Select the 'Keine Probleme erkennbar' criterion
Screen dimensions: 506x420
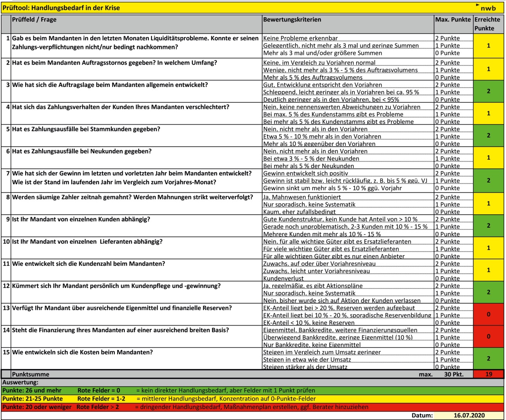pyautogui.click(x=300, y=38)
